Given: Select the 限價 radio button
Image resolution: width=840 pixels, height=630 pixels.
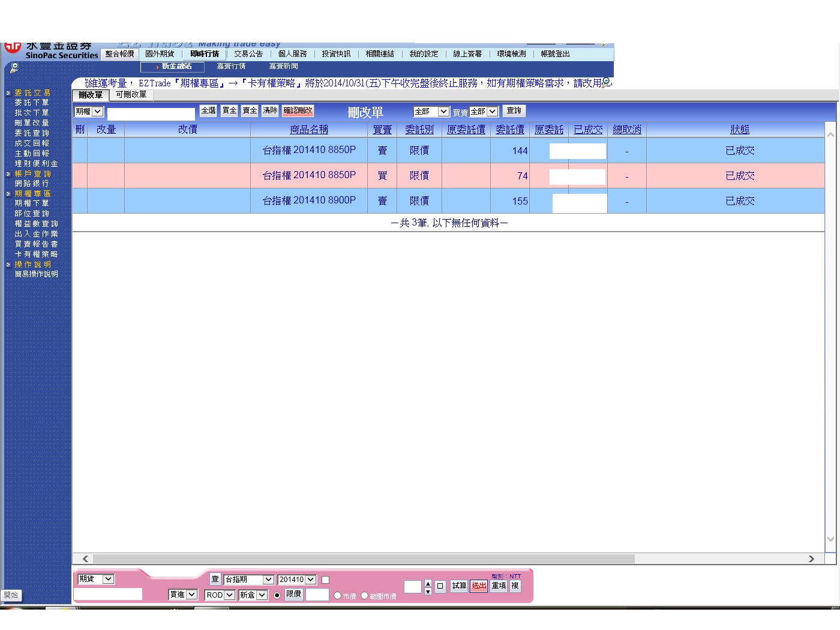Looking at the screenshot, I should click(x=277, y=595).
